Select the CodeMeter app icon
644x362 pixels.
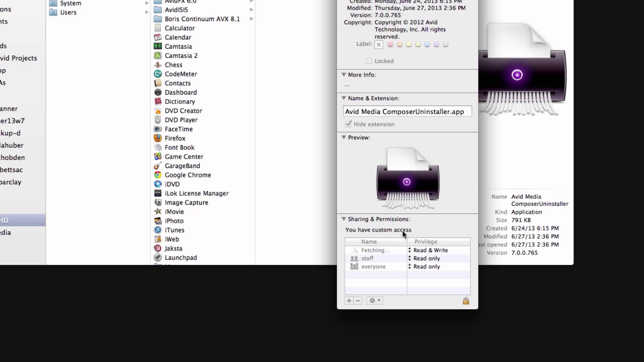(x=158, y=74)
